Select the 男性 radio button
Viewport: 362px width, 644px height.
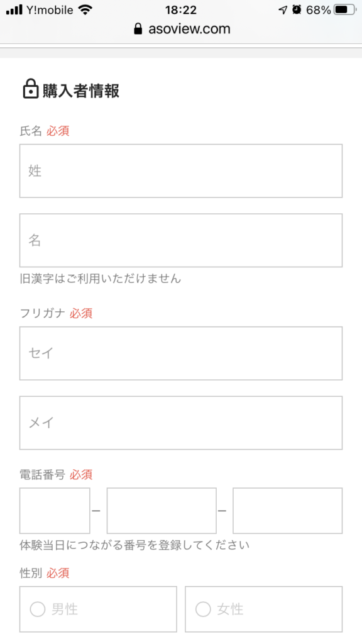point(37,609)
